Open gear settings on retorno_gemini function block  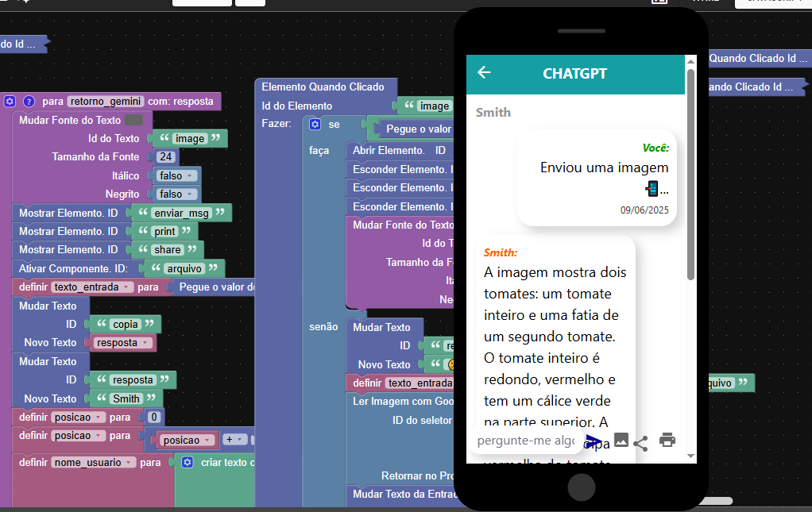[x=10, y=102]
